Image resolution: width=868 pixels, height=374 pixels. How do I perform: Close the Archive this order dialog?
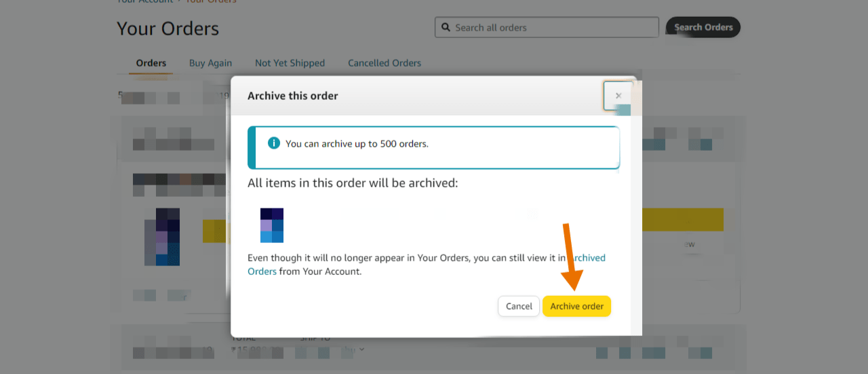coord(618,96)
